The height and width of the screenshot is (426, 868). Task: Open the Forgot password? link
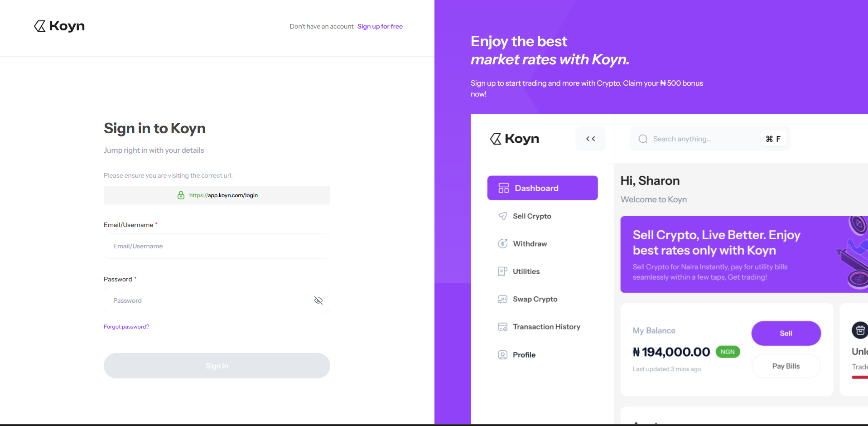tap(126, 327)
